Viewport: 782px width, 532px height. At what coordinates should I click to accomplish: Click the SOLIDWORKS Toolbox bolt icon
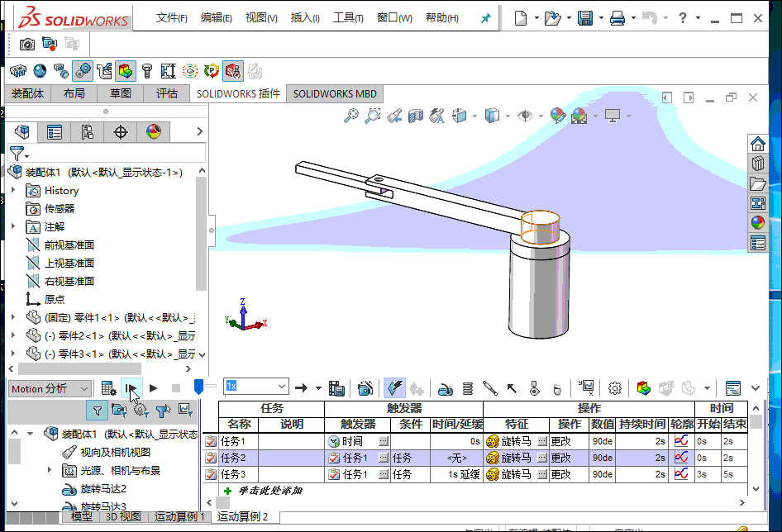tap(147, 71)
